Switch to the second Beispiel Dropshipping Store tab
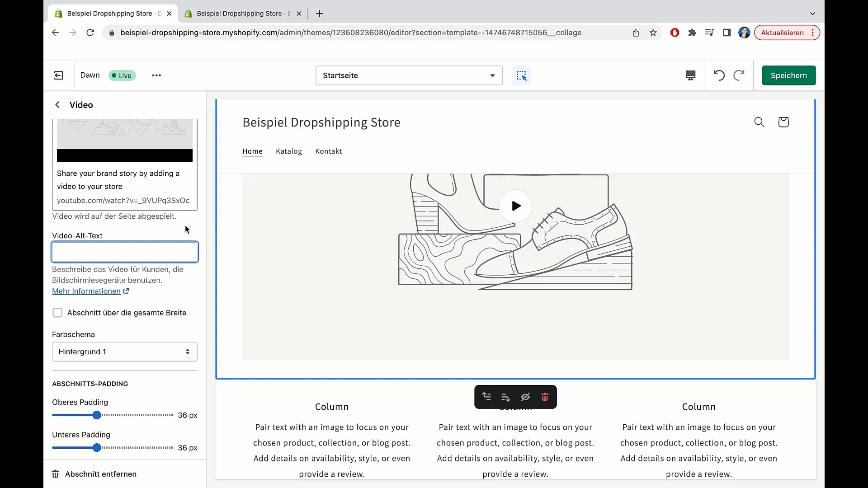Screen dimensions: 868x488 [x=242, y=14]
